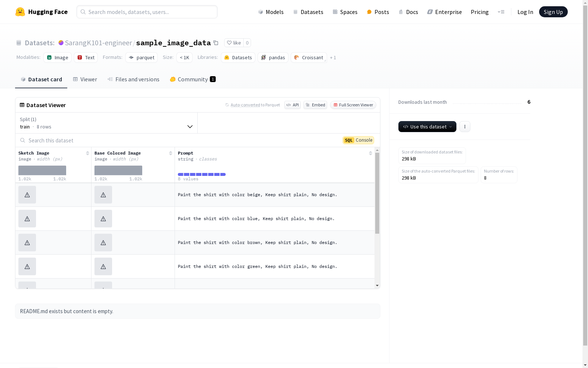Click the heart like button
This screenshot has width=588, height=368.
point(234,43)
